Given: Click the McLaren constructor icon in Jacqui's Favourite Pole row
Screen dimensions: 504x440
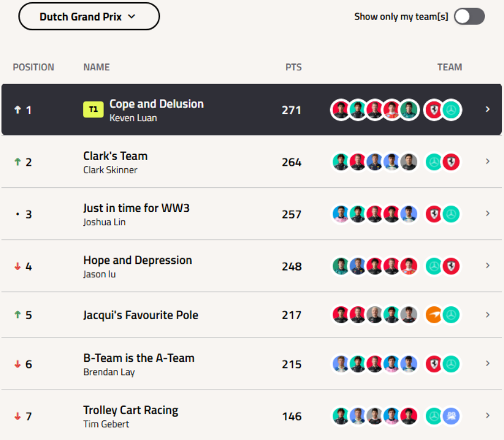Looking at the screenshot, I should tap(434, 315).
